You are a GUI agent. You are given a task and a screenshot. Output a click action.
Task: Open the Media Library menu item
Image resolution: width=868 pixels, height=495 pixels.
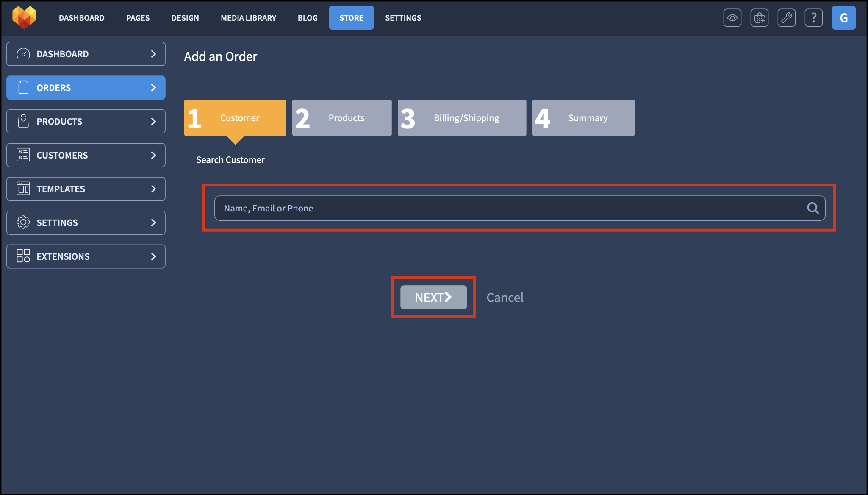[248, 18]
